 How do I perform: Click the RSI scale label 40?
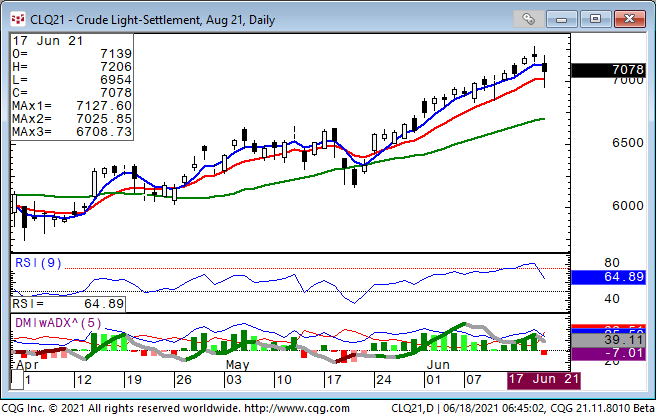click(612, 299)
